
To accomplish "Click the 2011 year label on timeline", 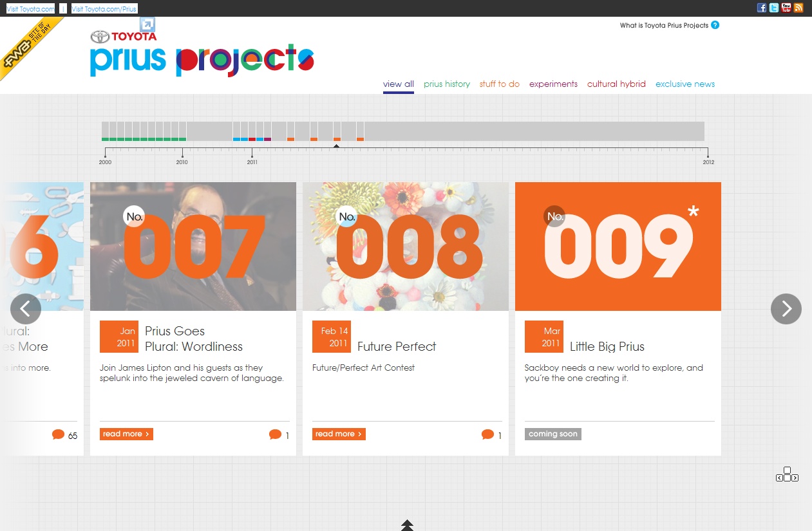I will click(x=252, y=162).
